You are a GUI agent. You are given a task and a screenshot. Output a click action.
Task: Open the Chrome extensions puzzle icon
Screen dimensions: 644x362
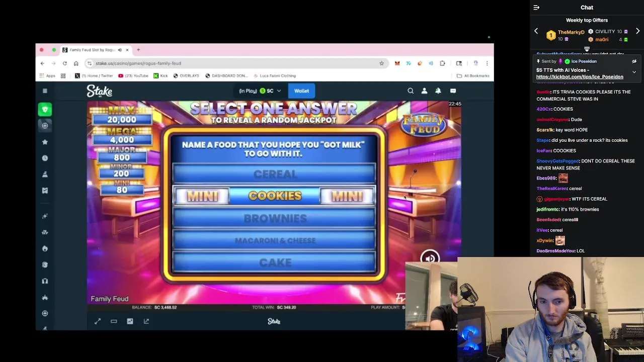[x=442, y=63]
